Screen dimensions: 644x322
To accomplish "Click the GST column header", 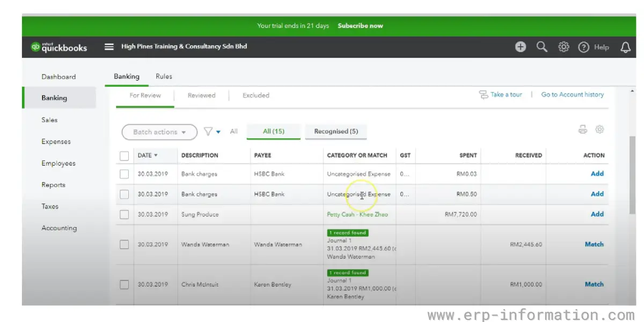I will pyautogui.click(x=405, y=155).
